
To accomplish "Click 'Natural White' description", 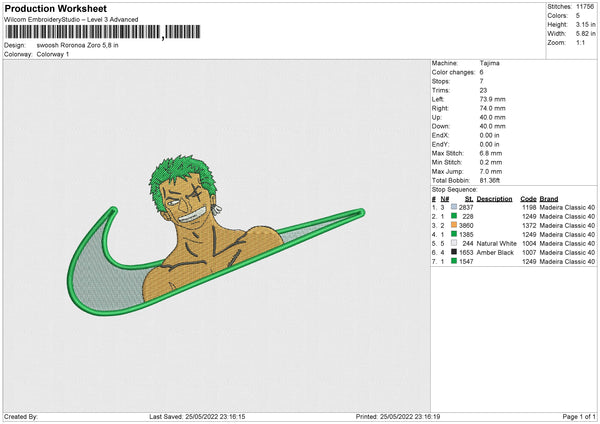I will (497, 244).
